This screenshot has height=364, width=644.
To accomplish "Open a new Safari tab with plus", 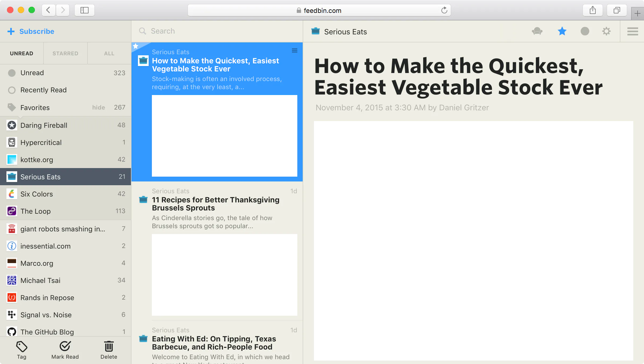I will pyautogui.click(x=638, y=13).
